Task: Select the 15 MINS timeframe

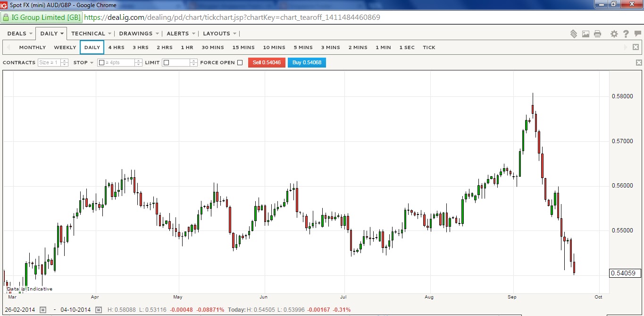Action: (x=243, y=47)
